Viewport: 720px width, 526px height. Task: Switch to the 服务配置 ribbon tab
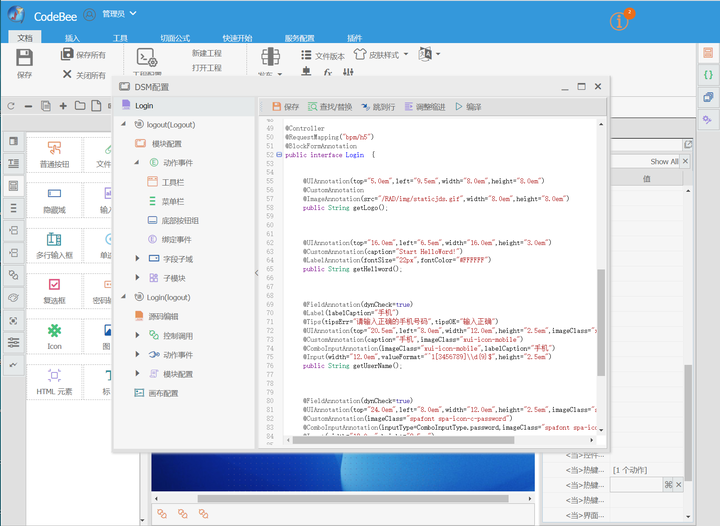coord(299,38)
